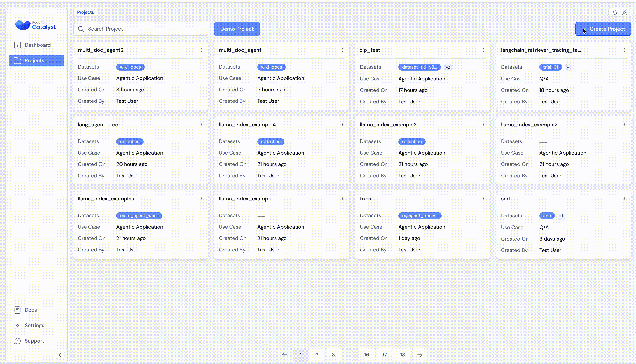The height and width of the screenshot is (364, 636).
Task: Open three-dot menu on zip_test card
Action: [x=483, y=50]
